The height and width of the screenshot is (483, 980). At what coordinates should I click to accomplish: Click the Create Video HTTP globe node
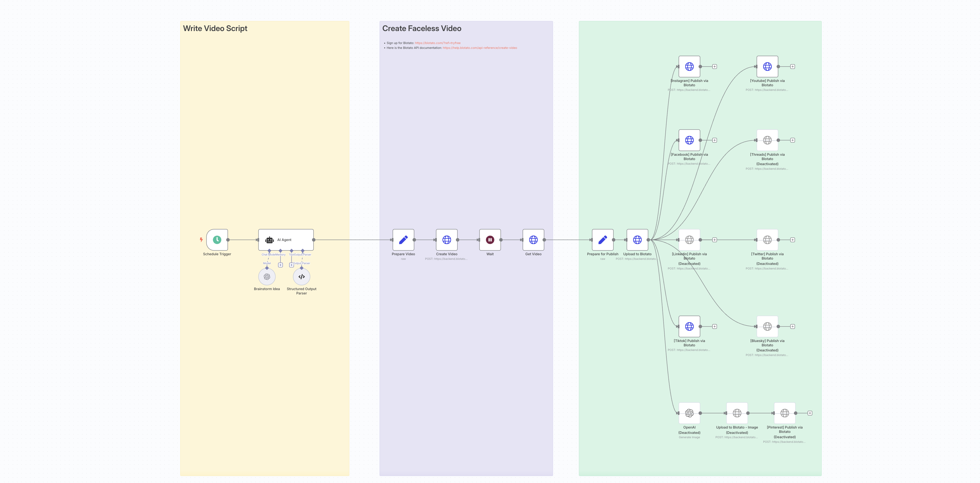(x=447, y=240)
